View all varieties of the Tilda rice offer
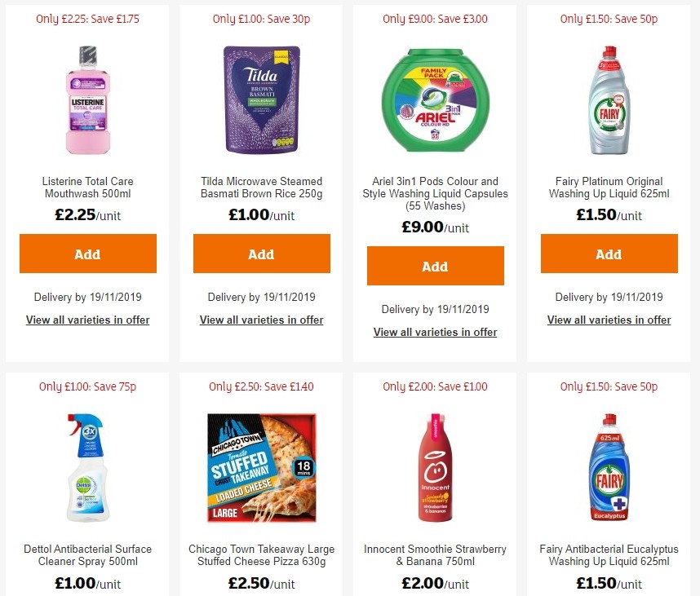700x596 pixels. tap(261, 320)
